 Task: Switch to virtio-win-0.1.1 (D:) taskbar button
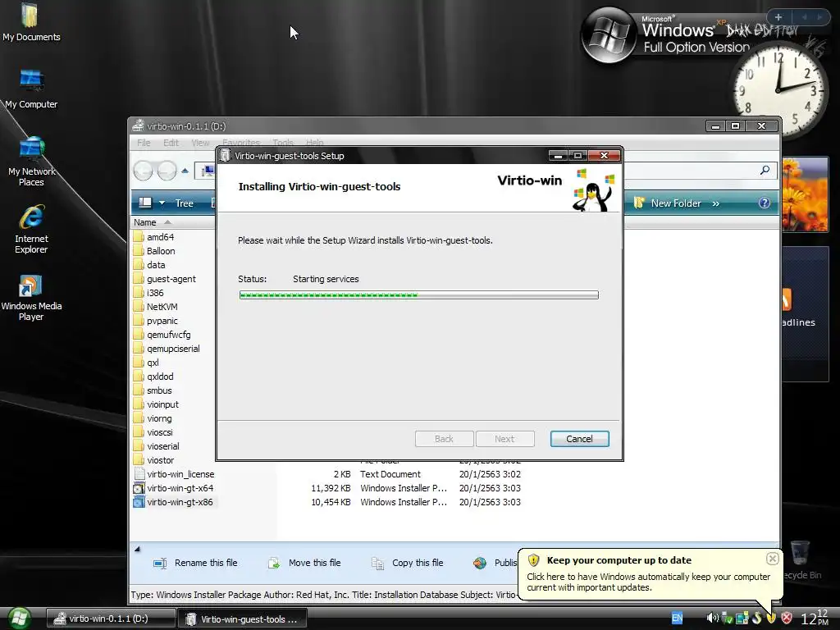111,619
